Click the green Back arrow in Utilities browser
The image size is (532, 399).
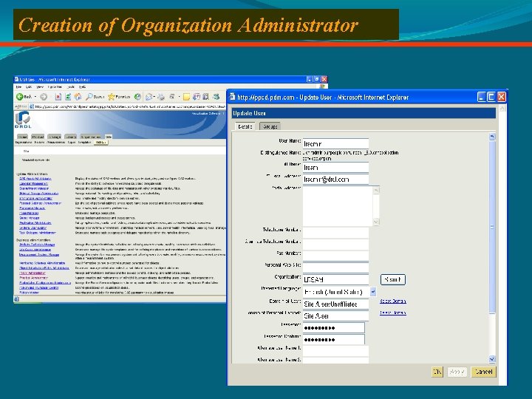[20, 97]
